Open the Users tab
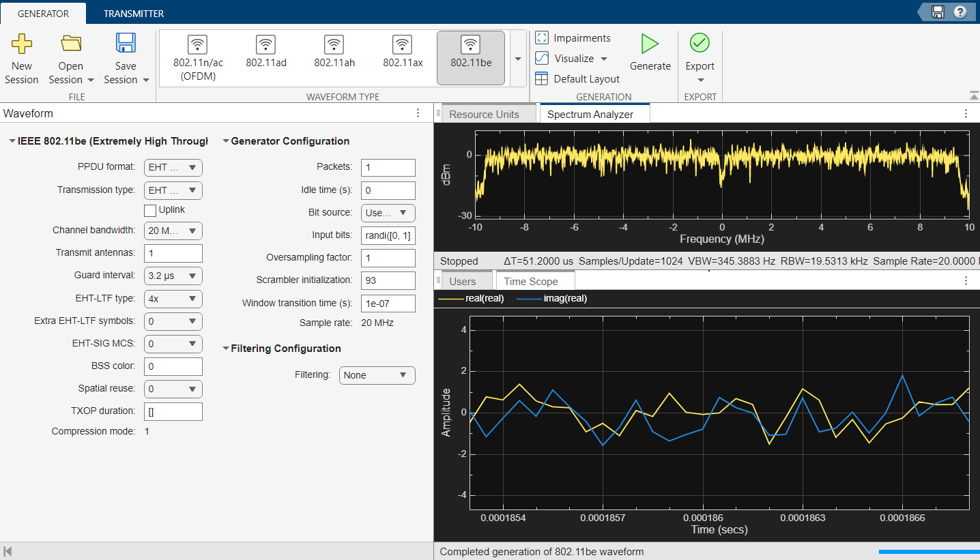The height and width of the screenshot is (560, 980). pyautogui.click(x=463, y=281)
